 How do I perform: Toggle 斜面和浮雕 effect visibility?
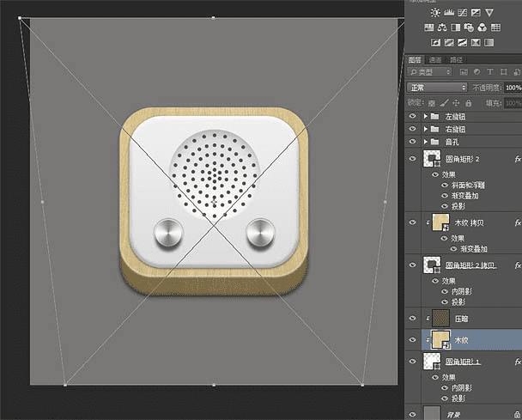point(445,186)
